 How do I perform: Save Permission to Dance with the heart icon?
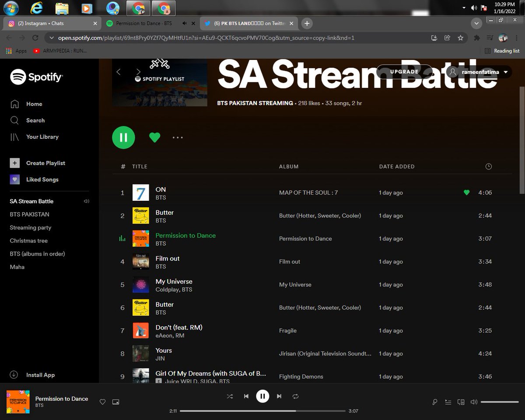pyautogui.click(x=102, y=402)
